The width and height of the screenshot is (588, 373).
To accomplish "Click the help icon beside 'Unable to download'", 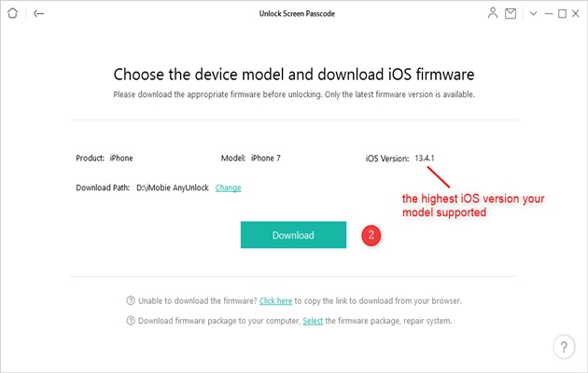I will pos(131,300).
